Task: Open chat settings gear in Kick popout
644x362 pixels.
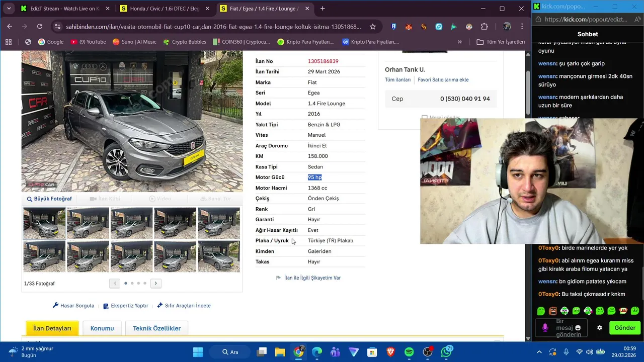Action: (x=599, y=328)
